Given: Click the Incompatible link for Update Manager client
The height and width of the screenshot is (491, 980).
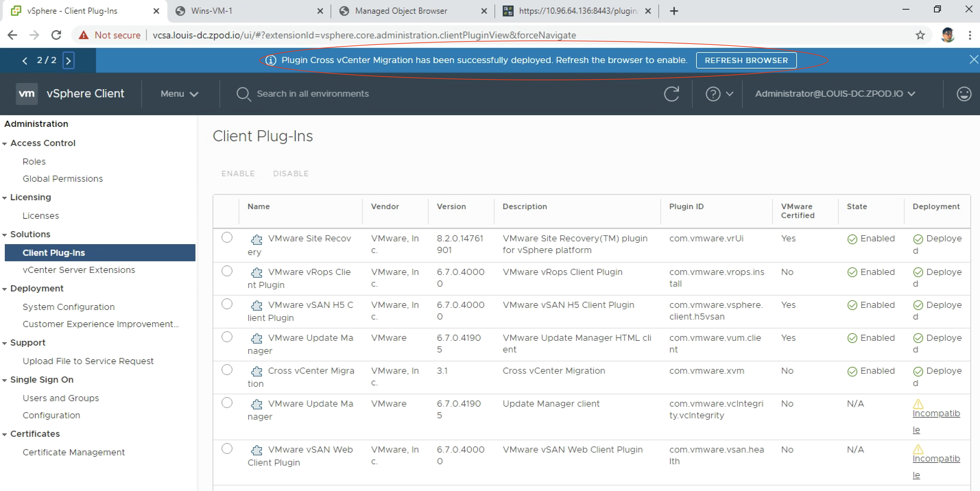Looking at the screenshot, I should click(935, 414).
